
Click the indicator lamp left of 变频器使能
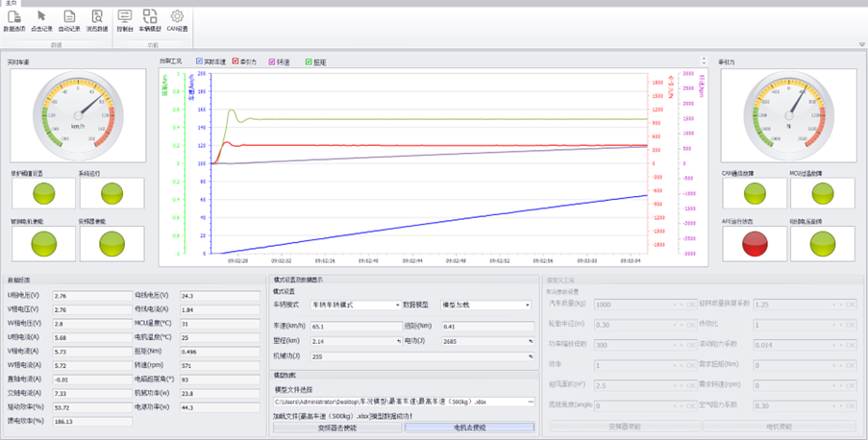(x=43, y=243)
